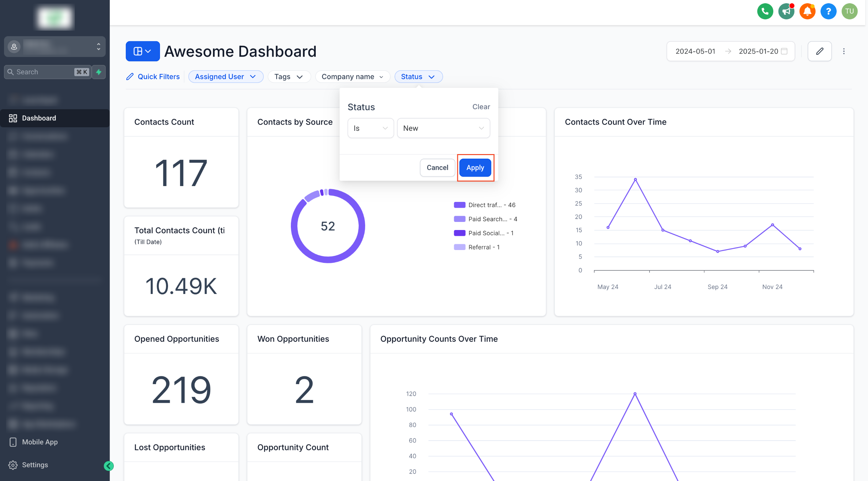The width and height of the screenshot is (868, 481).
Task: Expand the Is operator dropdown
Action: (x=370, y=128)
